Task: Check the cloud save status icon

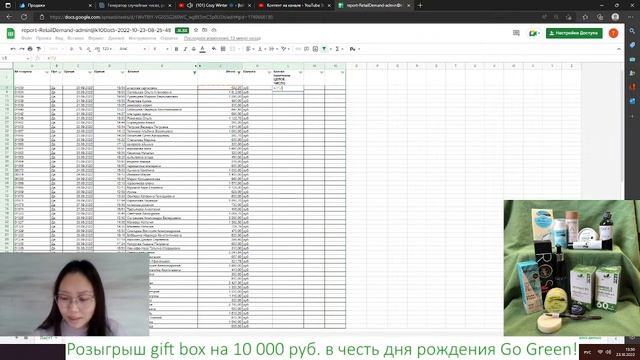Action: (x=214, y=30)
